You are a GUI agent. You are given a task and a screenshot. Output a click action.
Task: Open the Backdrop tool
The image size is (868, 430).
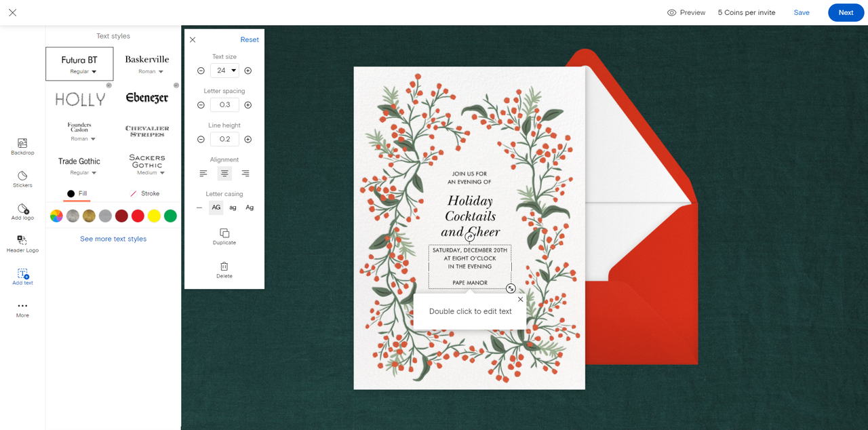22,146
